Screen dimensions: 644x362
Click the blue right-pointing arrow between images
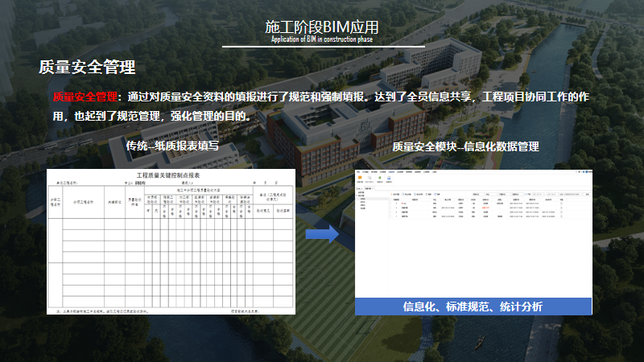[323, 234]
